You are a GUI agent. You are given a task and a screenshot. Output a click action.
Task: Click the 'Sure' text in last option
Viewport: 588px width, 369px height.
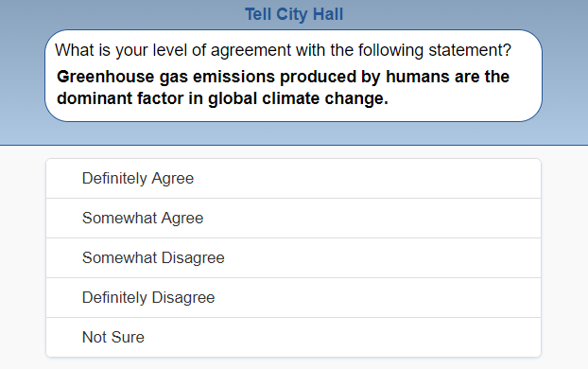[x=127, y=337]
